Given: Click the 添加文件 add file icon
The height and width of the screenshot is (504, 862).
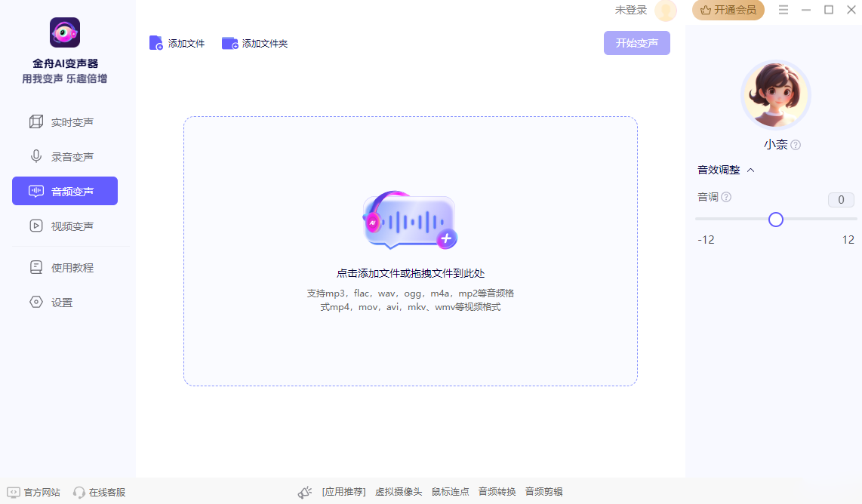Looking at the screenshot, I should pyautogui.click(x=156, y=43).
